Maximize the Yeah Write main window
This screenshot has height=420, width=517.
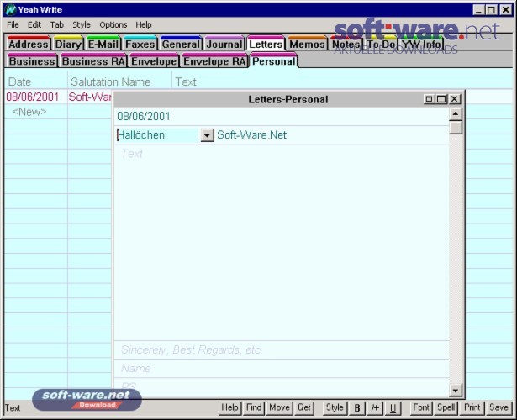pos(491,10)
